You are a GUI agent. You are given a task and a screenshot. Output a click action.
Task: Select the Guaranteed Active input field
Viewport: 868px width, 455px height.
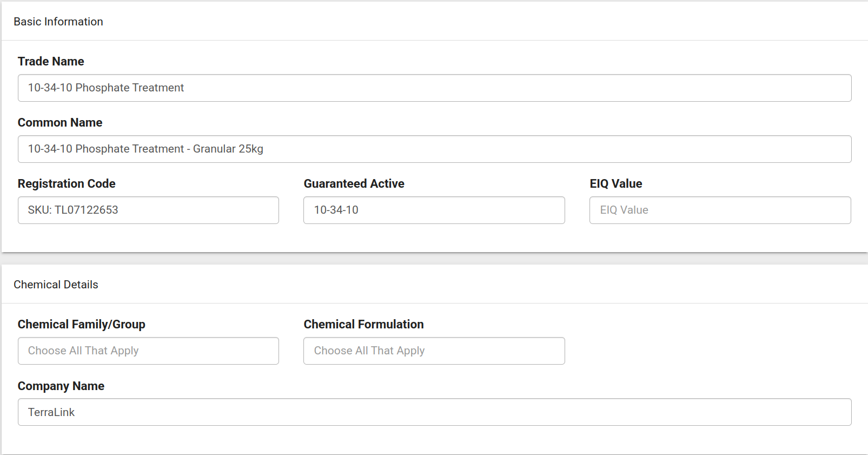tap(434, 210)
